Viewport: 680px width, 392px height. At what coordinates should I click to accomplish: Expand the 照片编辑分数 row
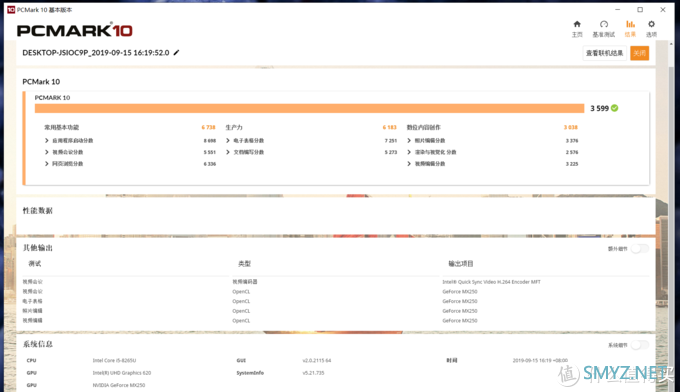(493, 140)
